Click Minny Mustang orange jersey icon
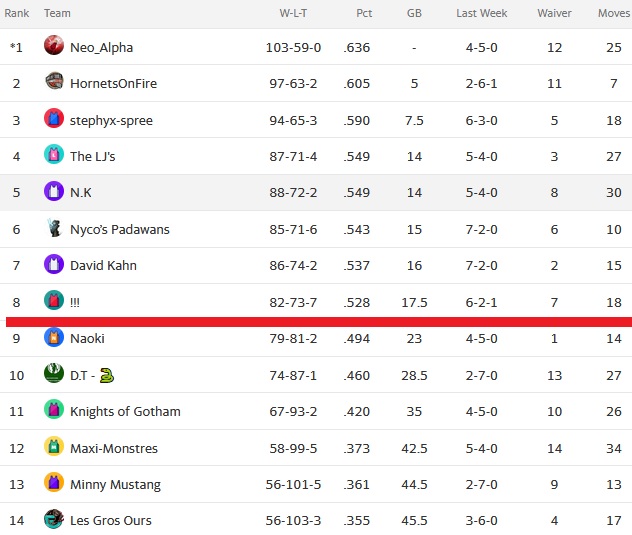The width and height of the screenshot is (632, 535). click(54, 482)
